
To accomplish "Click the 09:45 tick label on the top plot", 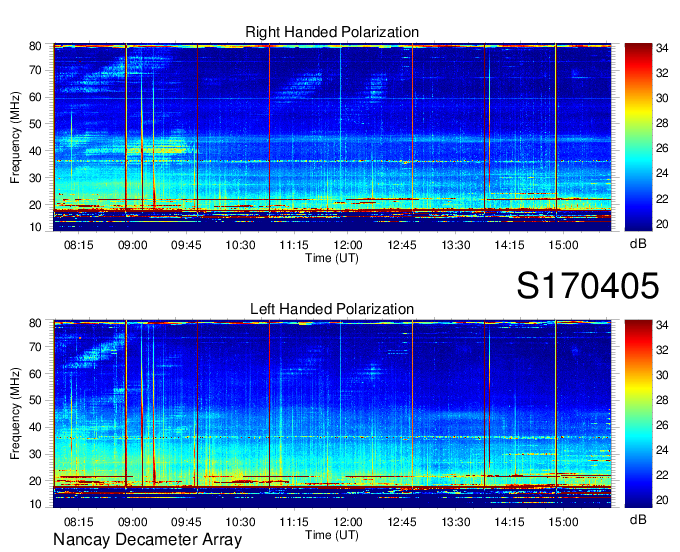I will 186,245.
